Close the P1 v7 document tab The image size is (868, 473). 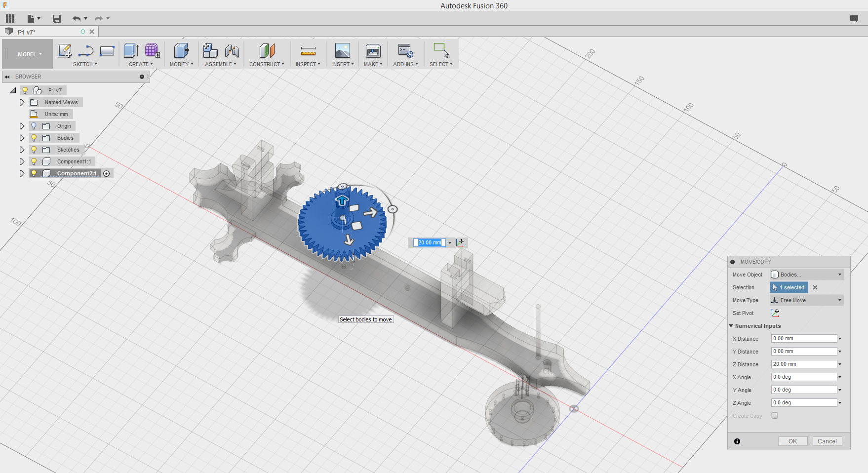click(92, 32)
